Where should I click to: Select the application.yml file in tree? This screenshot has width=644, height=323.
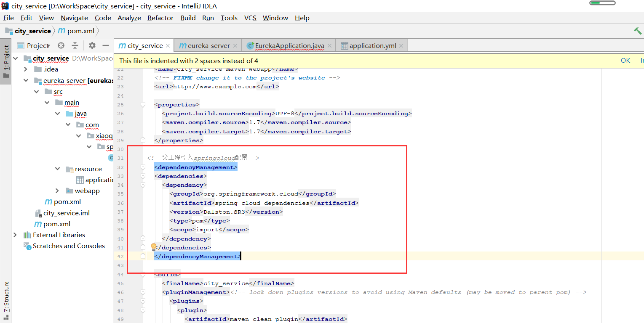[95, 180]
